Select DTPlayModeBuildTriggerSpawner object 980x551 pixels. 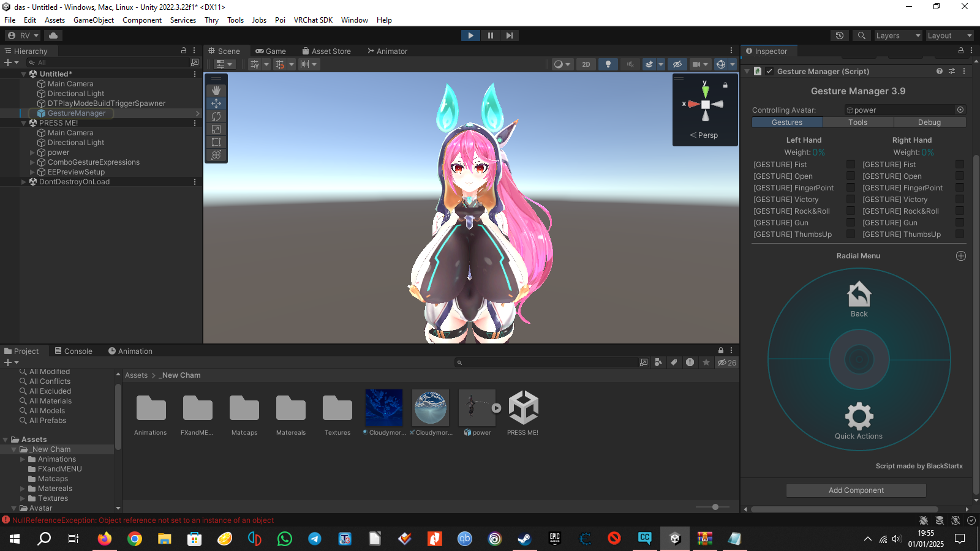click(x=107, y=103)
